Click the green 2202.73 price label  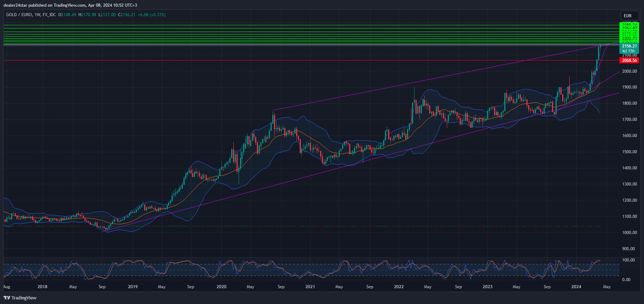(629, 39)
